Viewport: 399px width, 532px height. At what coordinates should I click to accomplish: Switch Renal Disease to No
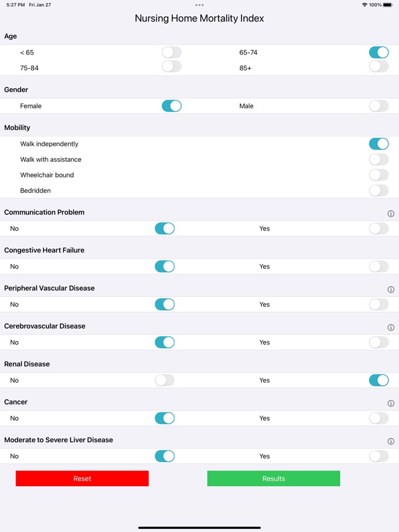[165, 380]
